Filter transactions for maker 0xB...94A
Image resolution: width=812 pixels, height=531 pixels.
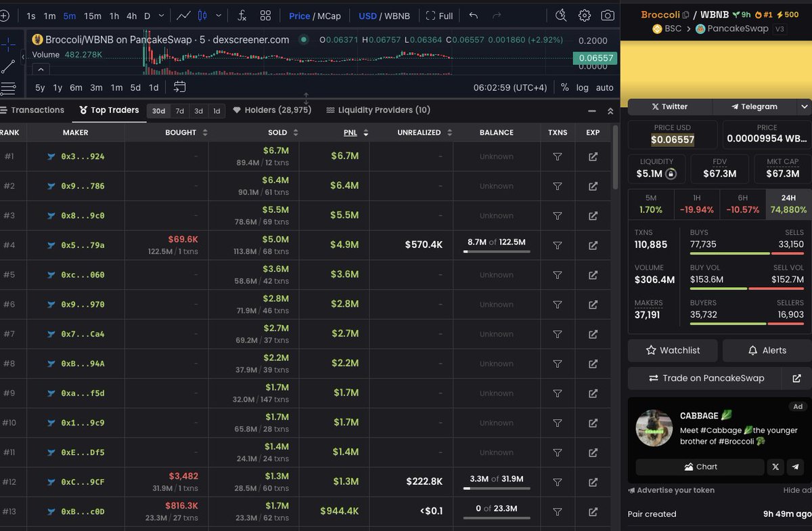[558, 364]
